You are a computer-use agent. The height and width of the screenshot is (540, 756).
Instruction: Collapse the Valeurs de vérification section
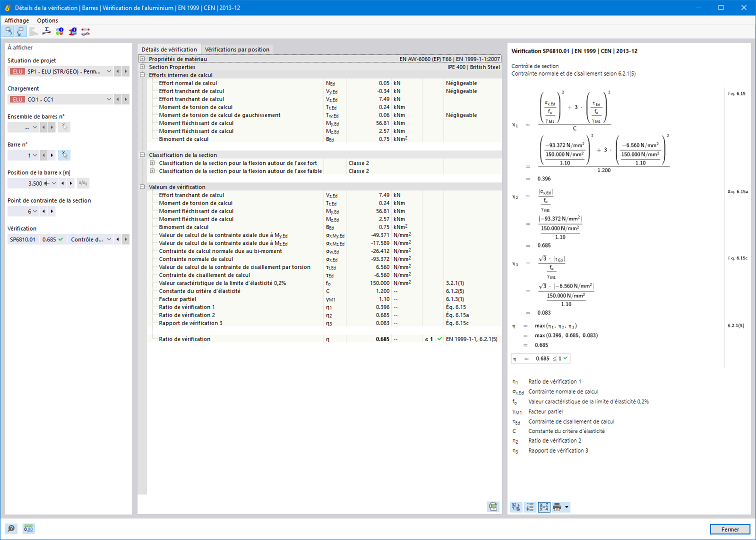pyautogui.click(x=142, y=187)
